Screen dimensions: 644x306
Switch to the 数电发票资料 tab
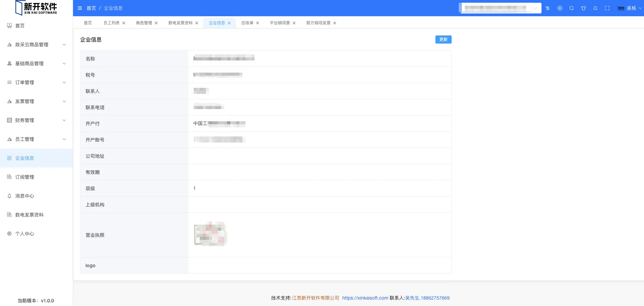coord(180,23)
